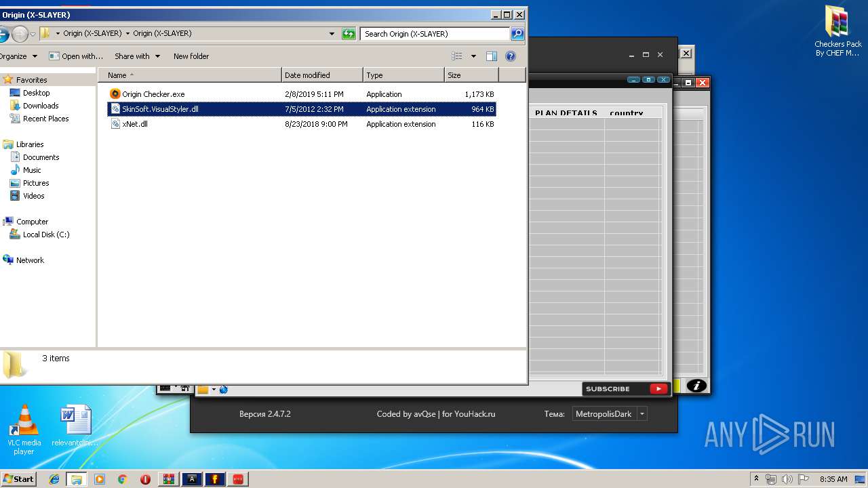Open the Checkers Pack desktop folder
This screenshot has width=868, height=488.
click(x=837, y=32)
